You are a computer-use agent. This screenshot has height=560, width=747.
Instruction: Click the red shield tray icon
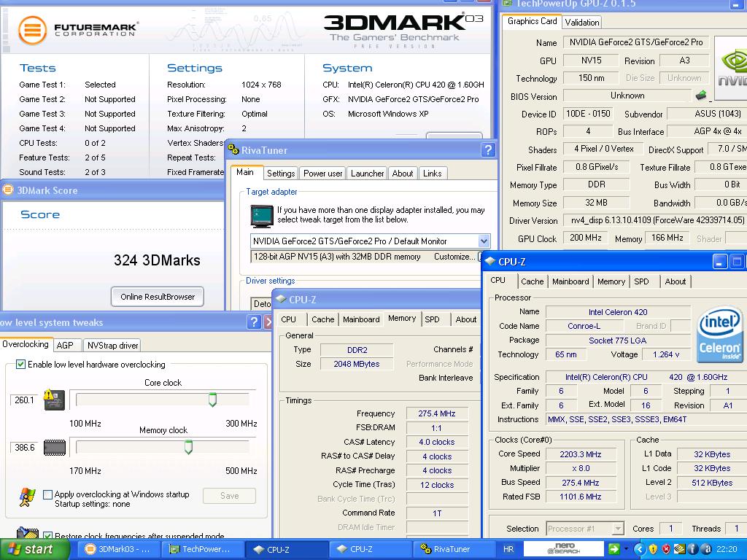point(666,549)
